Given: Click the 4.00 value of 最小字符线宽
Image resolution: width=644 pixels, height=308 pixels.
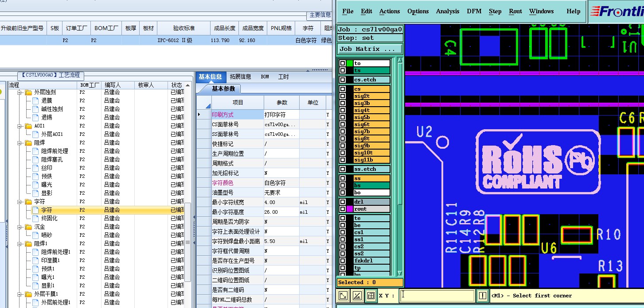Looking at the screenshot, I should (x=281, y=202).
